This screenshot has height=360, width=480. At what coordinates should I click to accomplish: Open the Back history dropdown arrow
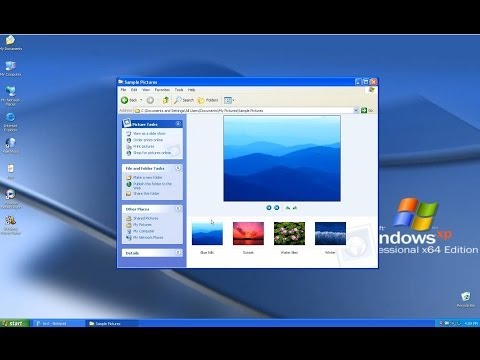pos(141,100)
